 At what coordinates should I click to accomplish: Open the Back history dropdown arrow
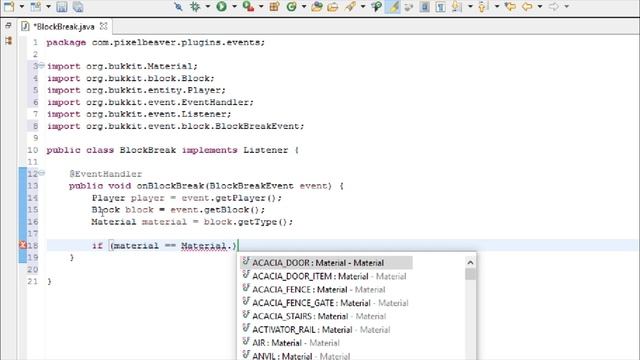[540, 7]
